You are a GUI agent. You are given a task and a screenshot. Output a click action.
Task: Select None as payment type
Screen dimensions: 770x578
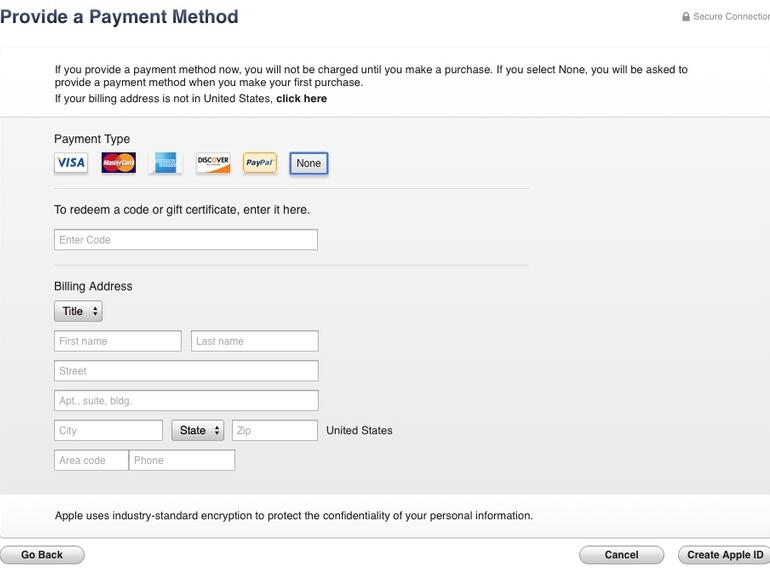pyautogui.click(x=309, y=163)
